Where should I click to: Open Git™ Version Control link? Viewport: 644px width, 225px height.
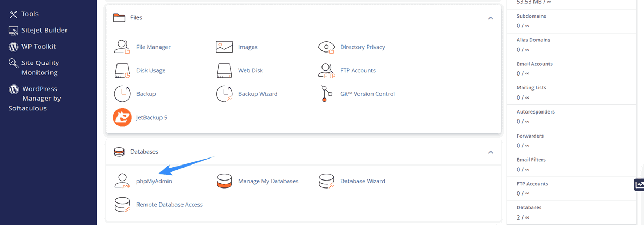[x=368, y=94]
